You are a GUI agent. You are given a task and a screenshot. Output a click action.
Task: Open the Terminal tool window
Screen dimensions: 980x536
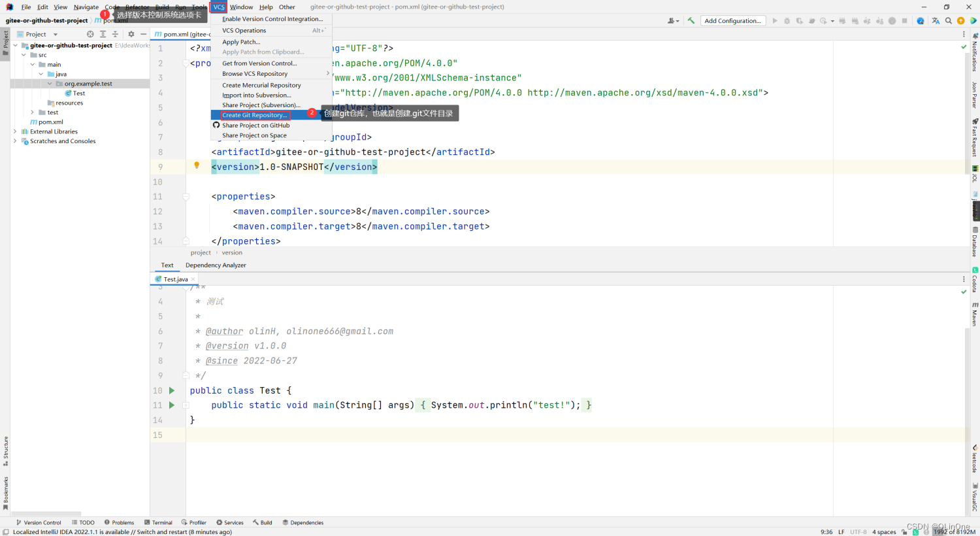[158, 522]
